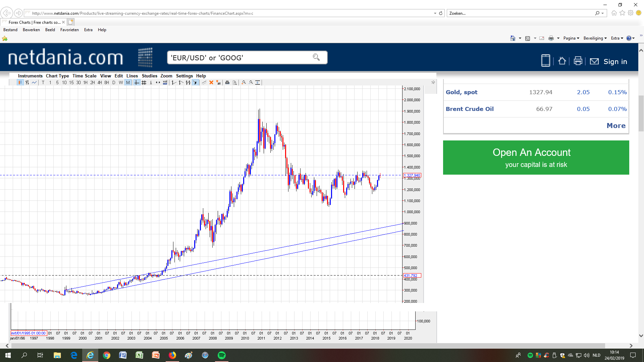Click the envelope mail icon in header

(x=594, y=61)
